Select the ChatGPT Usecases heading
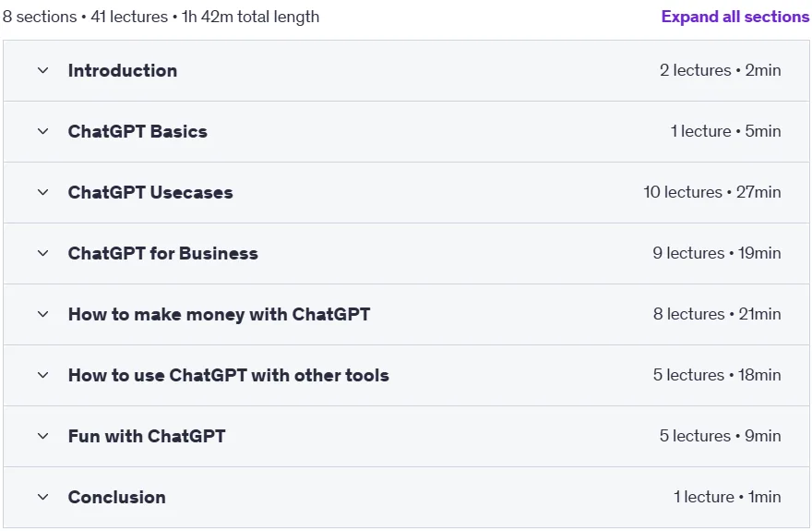 point(150,192)
